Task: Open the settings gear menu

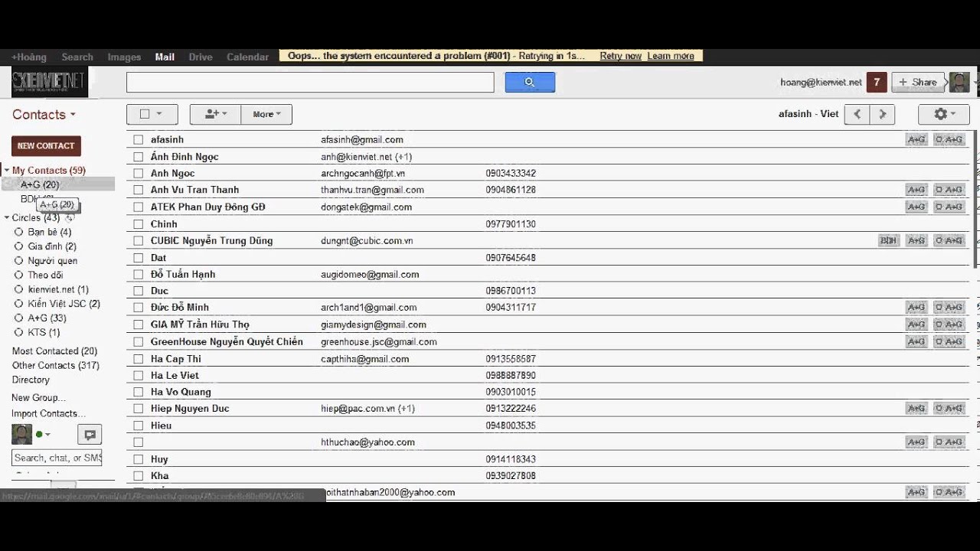Action: [x=945, y=114]
